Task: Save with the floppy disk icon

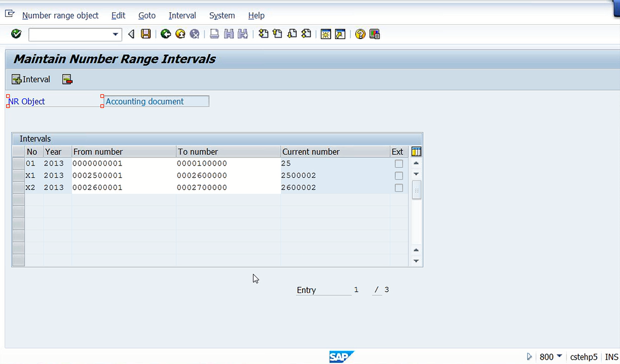Action: (x=146, y=34)
